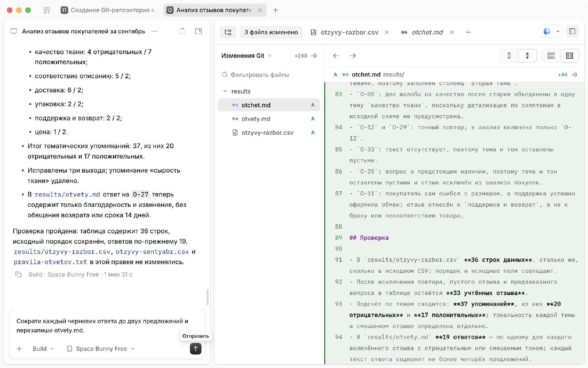Screen dimensions: 588x368
Task: Open the Build mode dropdown
Action: (x=43, y=349)
